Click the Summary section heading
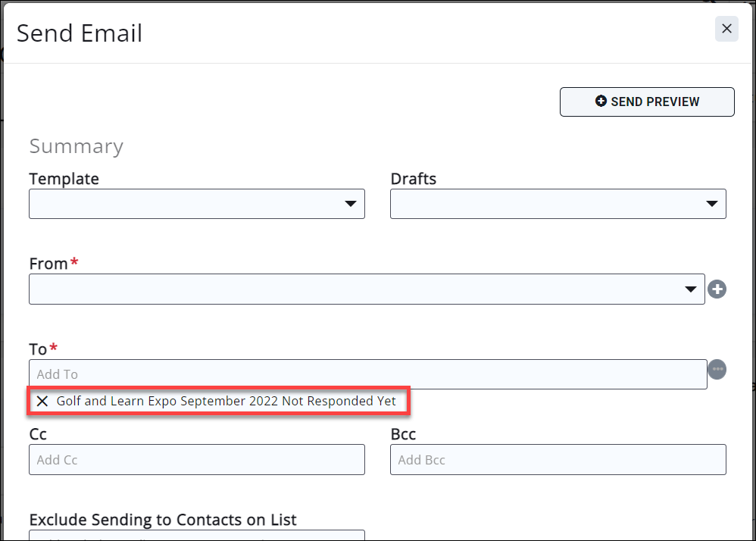This screenshot has width=756, height=541. [x=76, y=146]
